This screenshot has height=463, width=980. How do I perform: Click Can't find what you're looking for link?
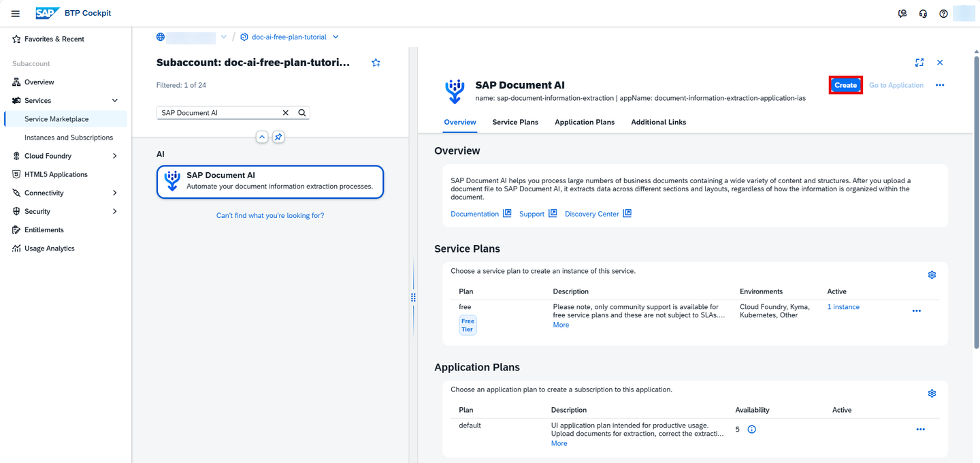point(270,216)
